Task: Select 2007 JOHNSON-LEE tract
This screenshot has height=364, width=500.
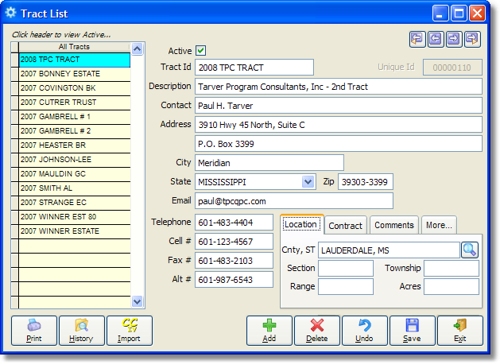Action: point(74,160)
